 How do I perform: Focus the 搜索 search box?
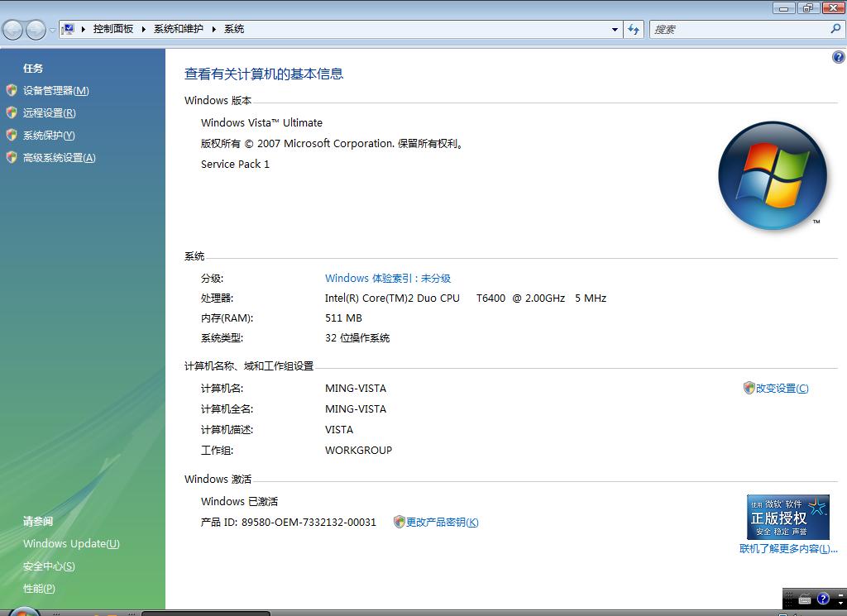click(x=740, y=30)
